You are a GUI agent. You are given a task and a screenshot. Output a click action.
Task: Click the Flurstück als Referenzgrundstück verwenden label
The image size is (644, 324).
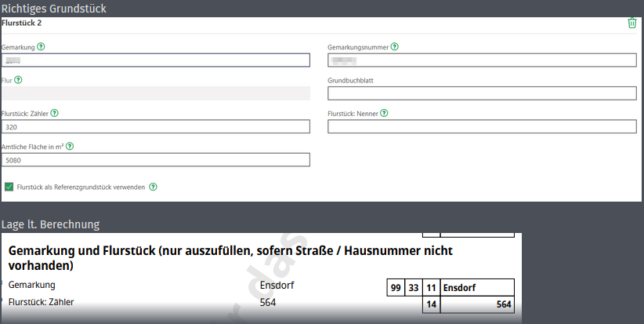(81, 187)
